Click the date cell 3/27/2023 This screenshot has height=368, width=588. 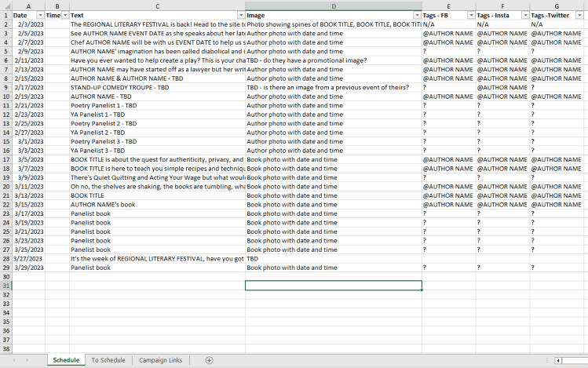28,258
